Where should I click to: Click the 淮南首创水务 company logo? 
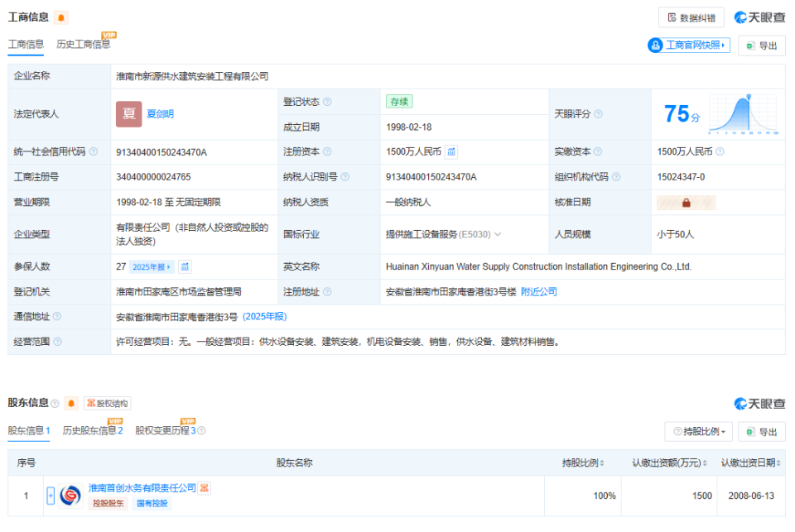coord(70,496)
